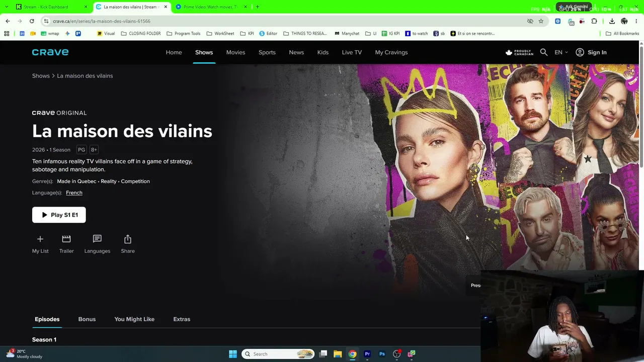This screenshot has width=644, height=362.
Task: View site information icon in address bar
Action: pyautogui.click(x=46, y=21)
